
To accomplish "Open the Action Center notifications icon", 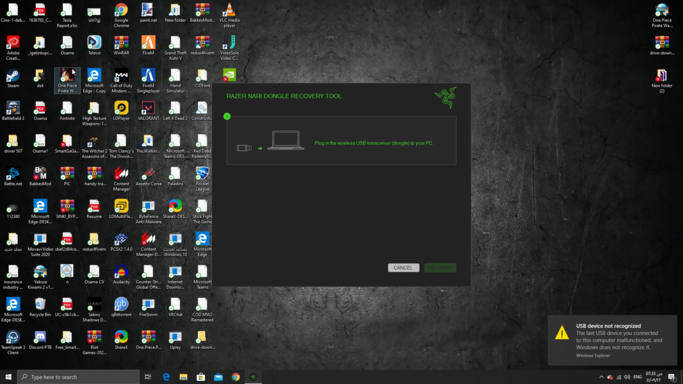I will point(671,377).
